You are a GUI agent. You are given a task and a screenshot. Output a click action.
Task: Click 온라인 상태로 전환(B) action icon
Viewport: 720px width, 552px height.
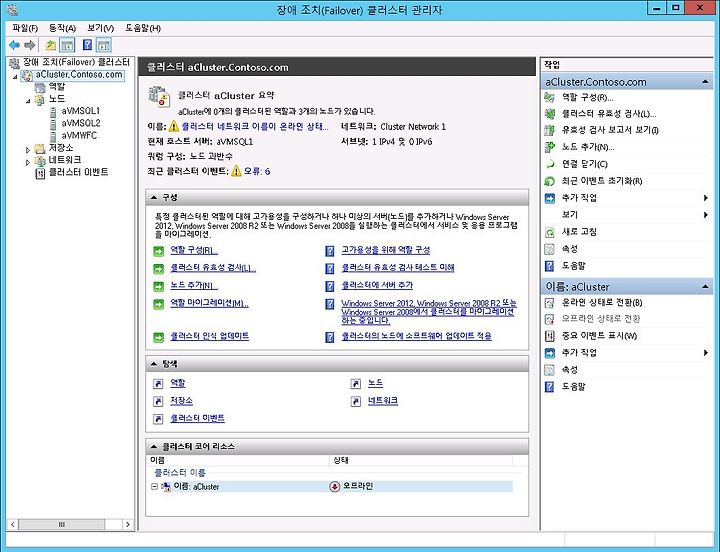tap(550, 303)
